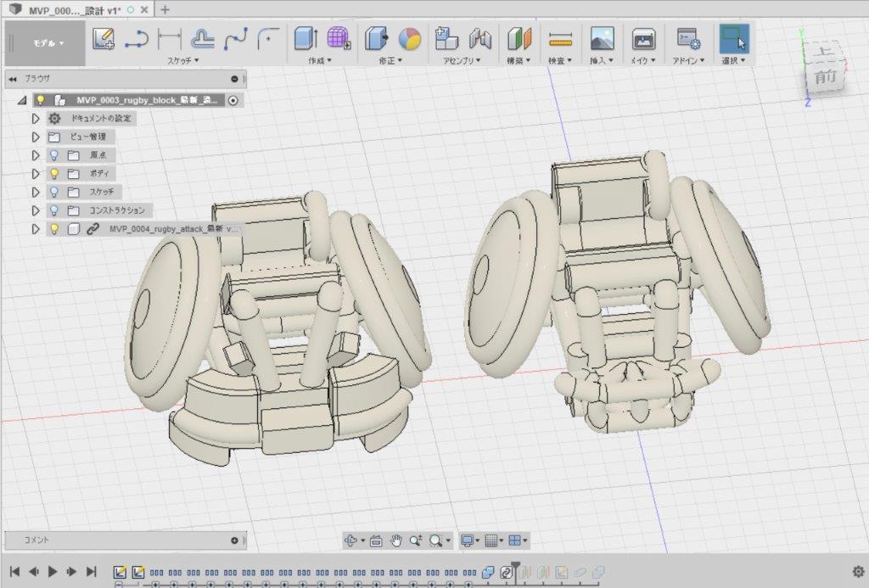Open Grid and Snaps settings

tap(491, 540)
